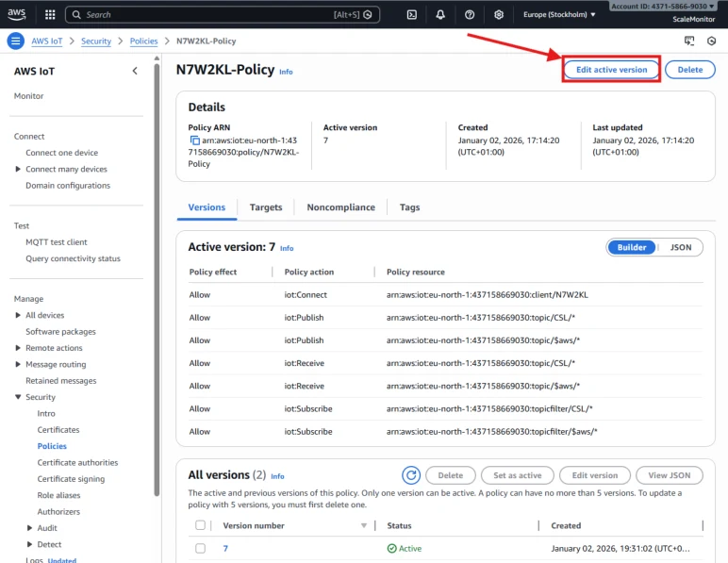Switch policy view to JSON

tap(680, 247)
